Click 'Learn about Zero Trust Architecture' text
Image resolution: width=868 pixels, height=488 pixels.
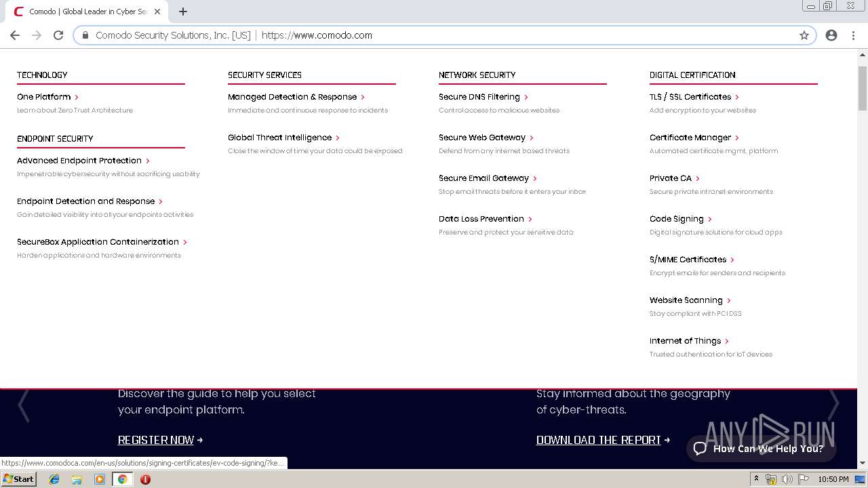click(x=75, y=110)
